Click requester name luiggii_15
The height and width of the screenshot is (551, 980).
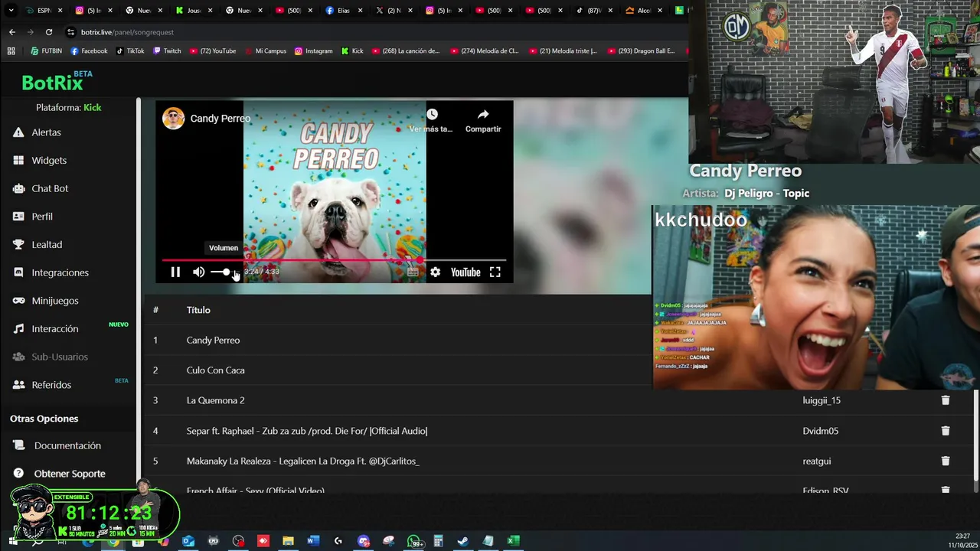(822, 400)
